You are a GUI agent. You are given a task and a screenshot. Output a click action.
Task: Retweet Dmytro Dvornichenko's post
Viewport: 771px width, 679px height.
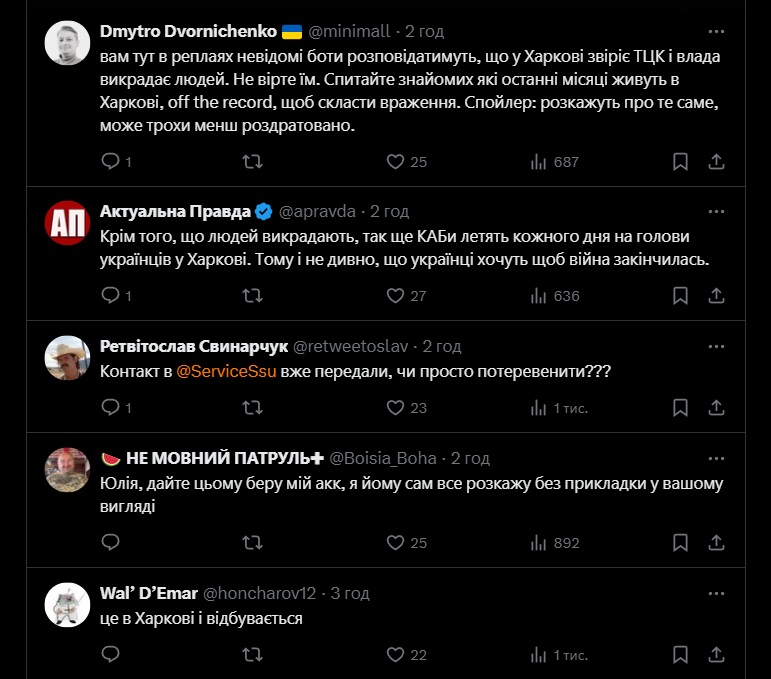click(x=254, y=161)
